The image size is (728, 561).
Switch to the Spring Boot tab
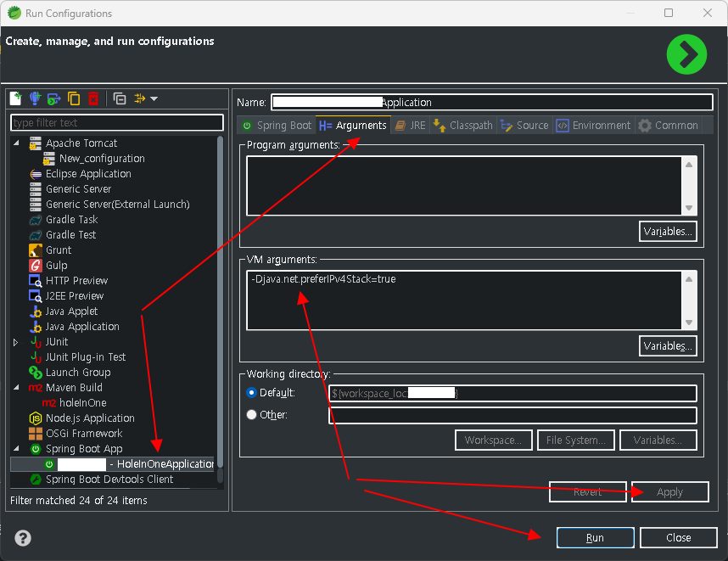(277, 126)
